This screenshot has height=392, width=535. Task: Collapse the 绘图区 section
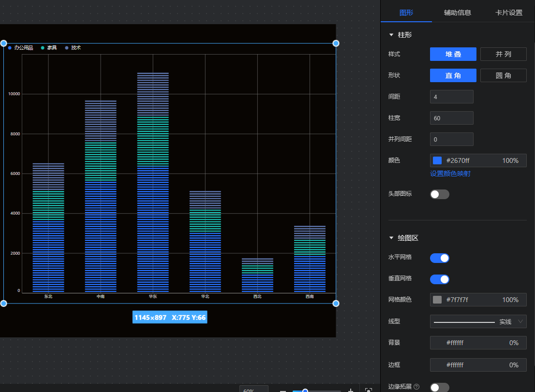[x=391, y=238]
